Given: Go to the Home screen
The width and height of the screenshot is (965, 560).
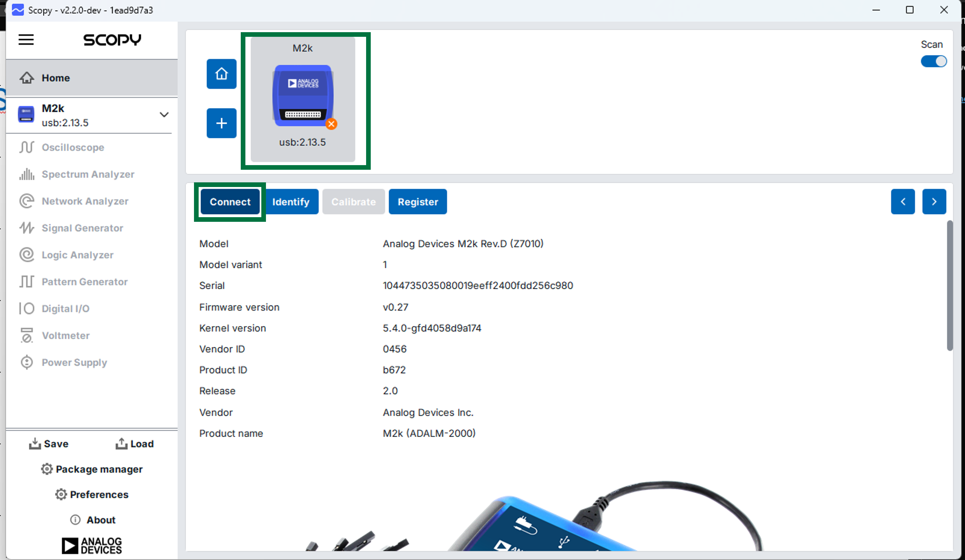Looking at the screenshot, I should coord(55,78).
